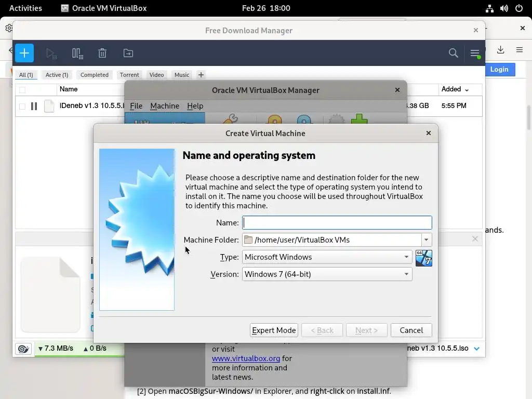Close the FDM download details panel

pos(475,239)
